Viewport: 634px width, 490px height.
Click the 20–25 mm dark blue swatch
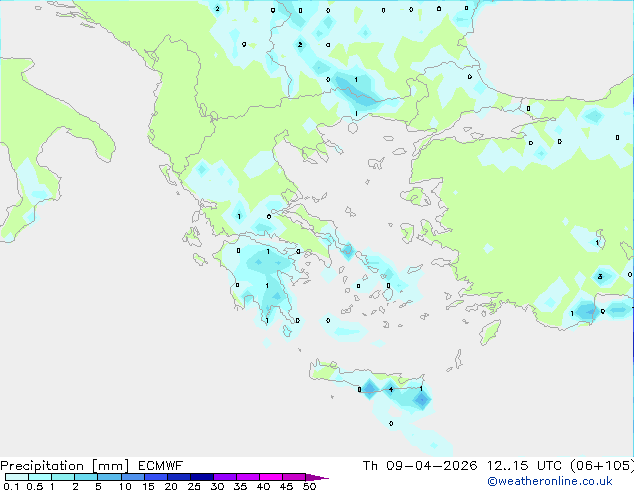click(179, 477)
